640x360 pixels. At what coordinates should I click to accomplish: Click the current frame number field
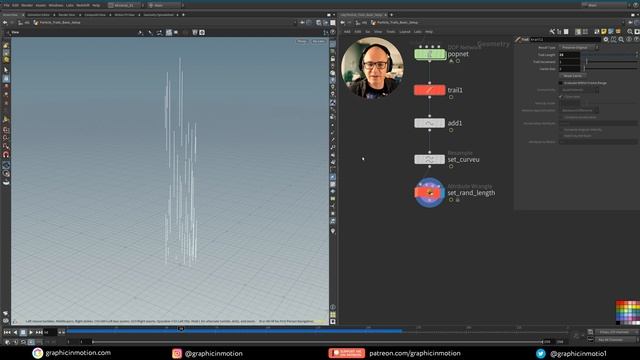click(50, 332)
